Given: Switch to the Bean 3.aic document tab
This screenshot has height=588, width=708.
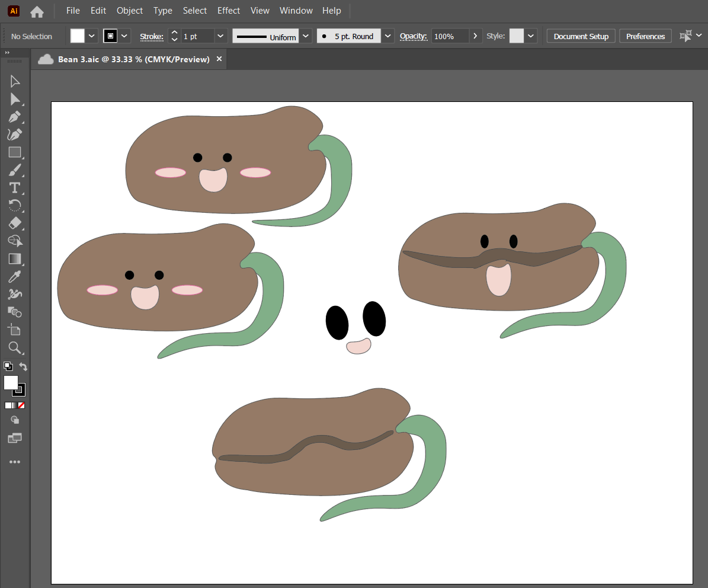Looking at the screenshot, I should (133, 59).
